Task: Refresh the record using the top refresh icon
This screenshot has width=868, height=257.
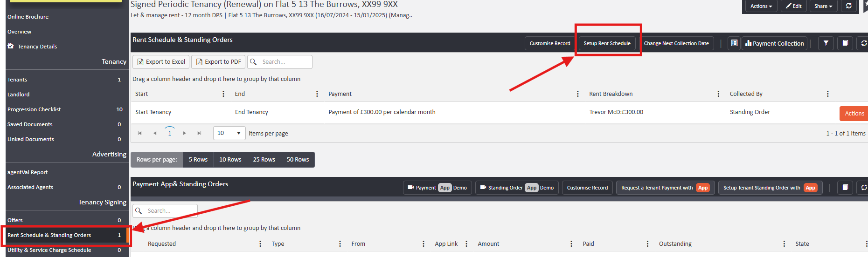Action: (x=848, y=6)
